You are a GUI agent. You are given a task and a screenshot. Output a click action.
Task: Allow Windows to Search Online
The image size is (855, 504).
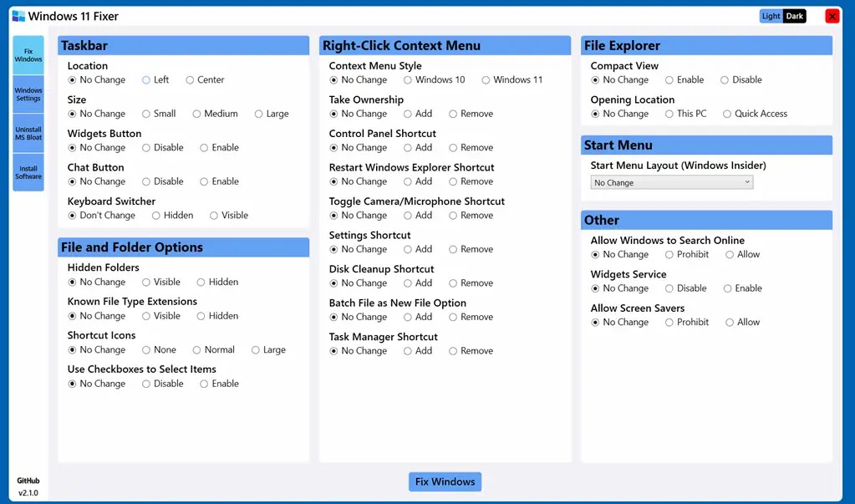click(x=743, y=254)
